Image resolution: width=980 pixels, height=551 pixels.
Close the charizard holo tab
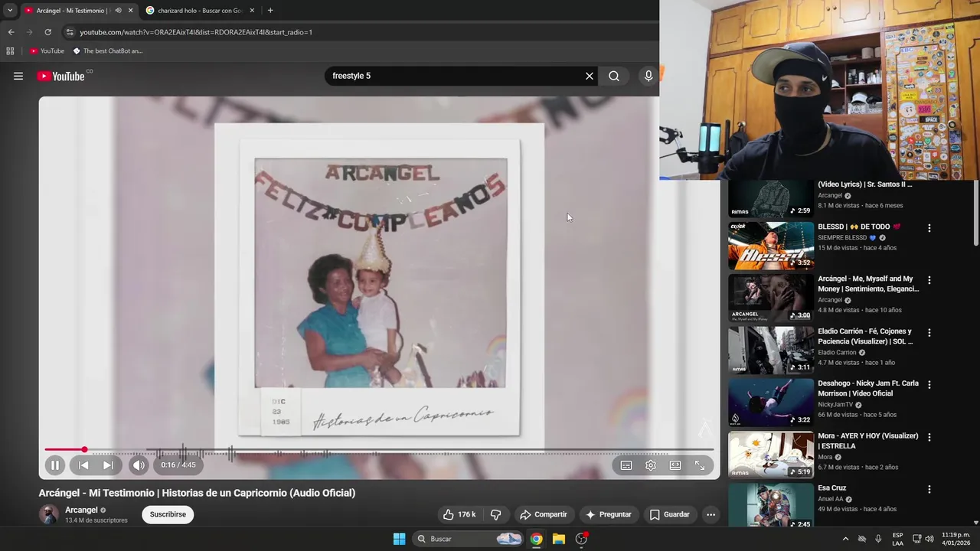pos(252,11)
